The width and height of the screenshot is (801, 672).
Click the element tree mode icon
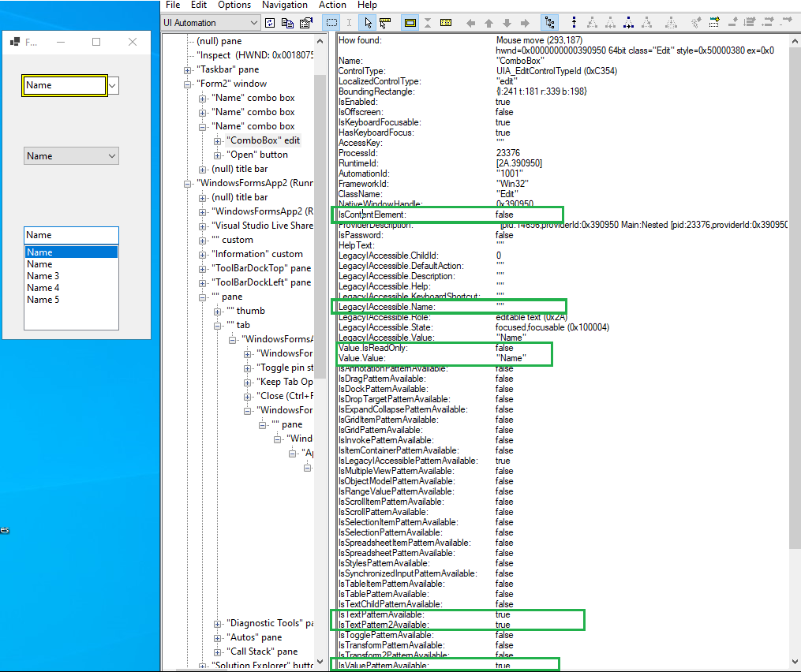(x=549, y=22)
